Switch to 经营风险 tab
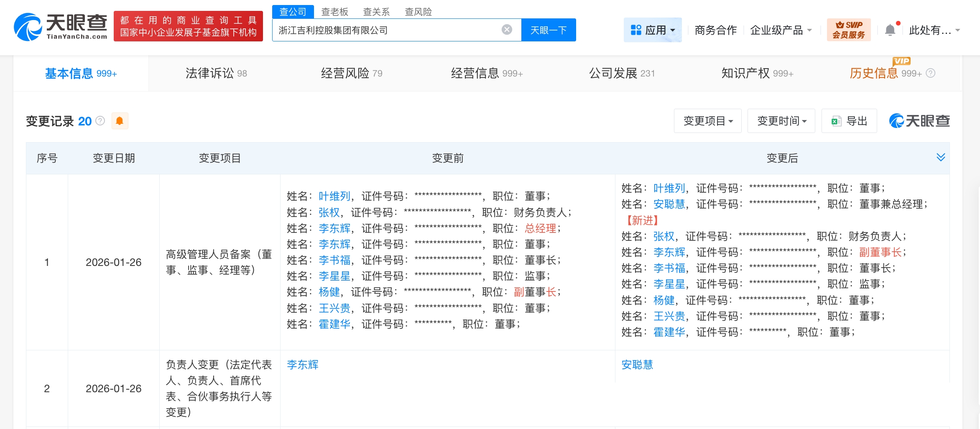 coord(351,74)
